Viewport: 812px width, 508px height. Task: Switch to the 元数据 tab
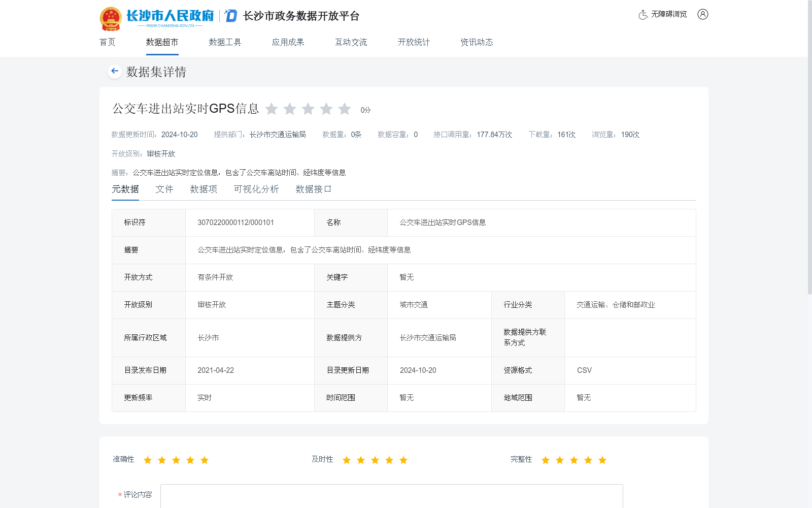click(125, 189)
